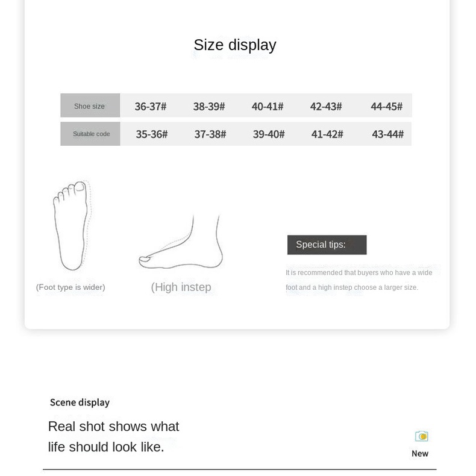This screenshot has width=476, height=476.
Task: Click the Suitable code row header
Action: (90, 134)
